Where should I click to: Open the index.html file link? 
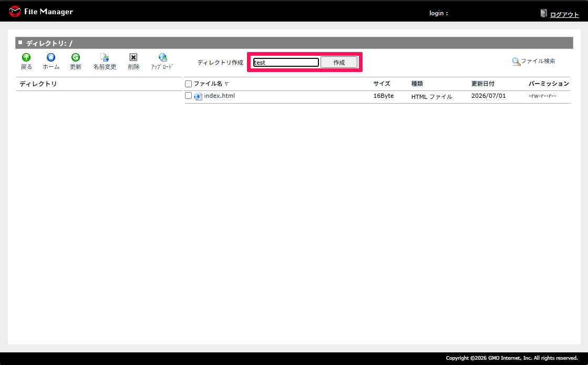click(x=219, y=96)
